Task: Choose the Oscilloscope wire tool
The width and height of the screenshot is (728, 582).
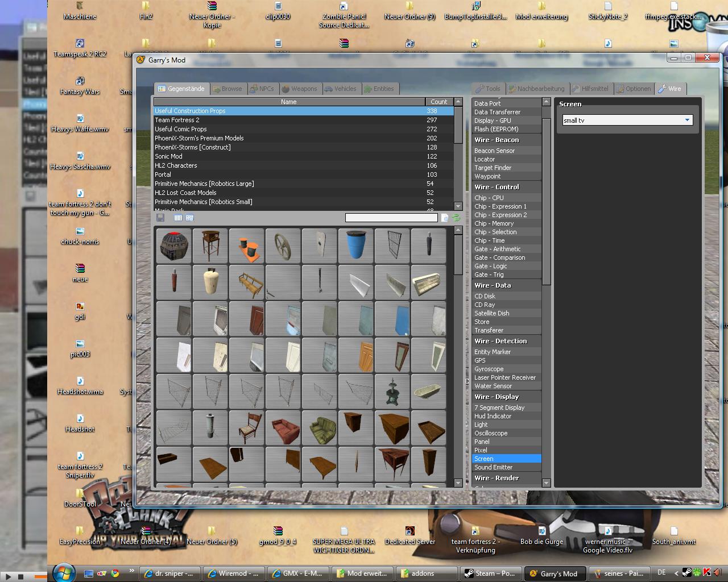Action: coord(491,433)
